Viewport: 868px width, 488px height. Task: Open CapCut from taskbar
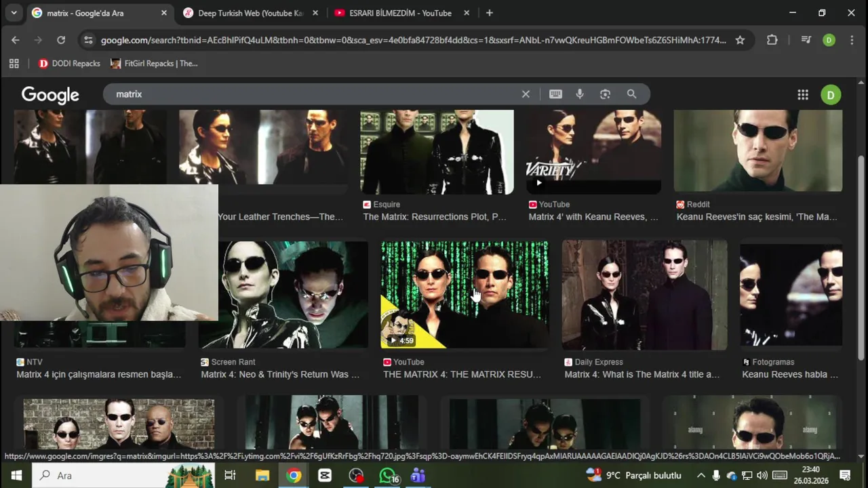pos(325,475)
